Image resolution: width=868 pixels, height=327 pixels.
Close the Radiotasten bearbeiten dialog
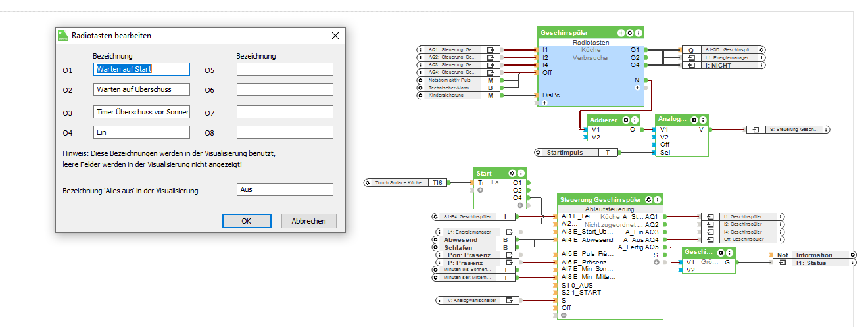(335, 36)
